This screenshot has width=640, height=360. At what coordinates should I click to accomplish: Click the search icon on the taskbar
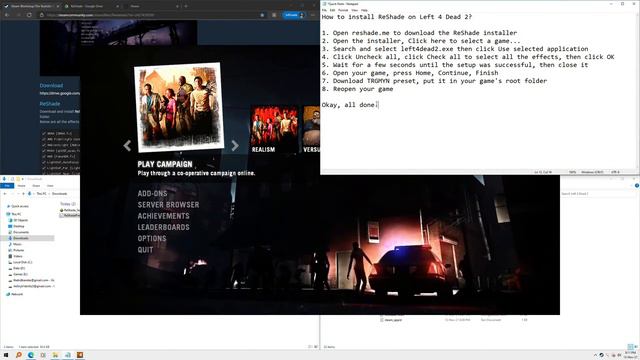click(x=18, y=355)
